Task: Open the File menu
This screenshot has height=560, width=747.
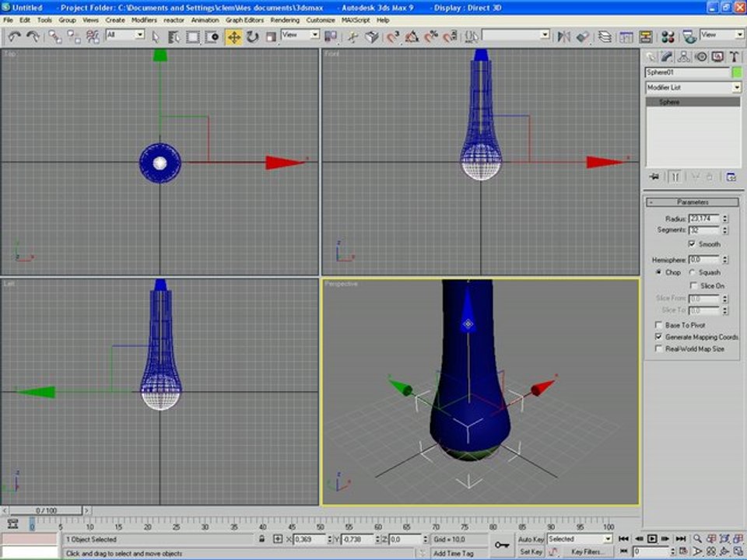Action: (x=8, y=20)
